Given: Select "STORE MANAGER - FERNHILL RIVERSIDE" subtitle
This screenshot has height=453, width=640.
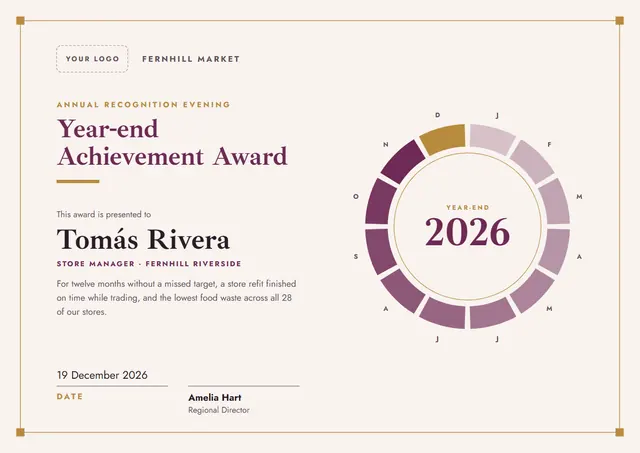Looking at the screenshot, I should (149, 264).
